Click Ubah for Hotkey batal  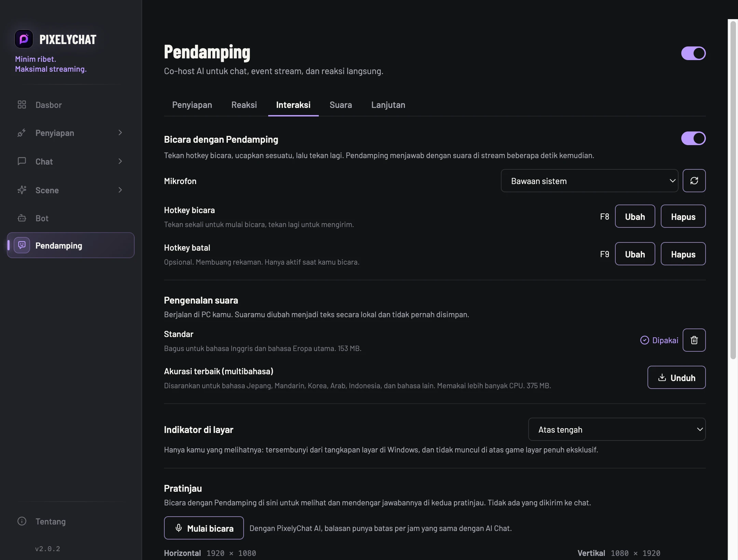pyautogui.click(x=635, y=254)
